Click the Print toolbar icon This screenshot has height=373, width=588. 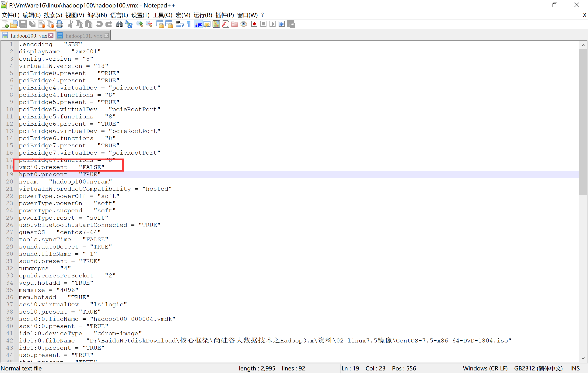click(x=59, y=24)
